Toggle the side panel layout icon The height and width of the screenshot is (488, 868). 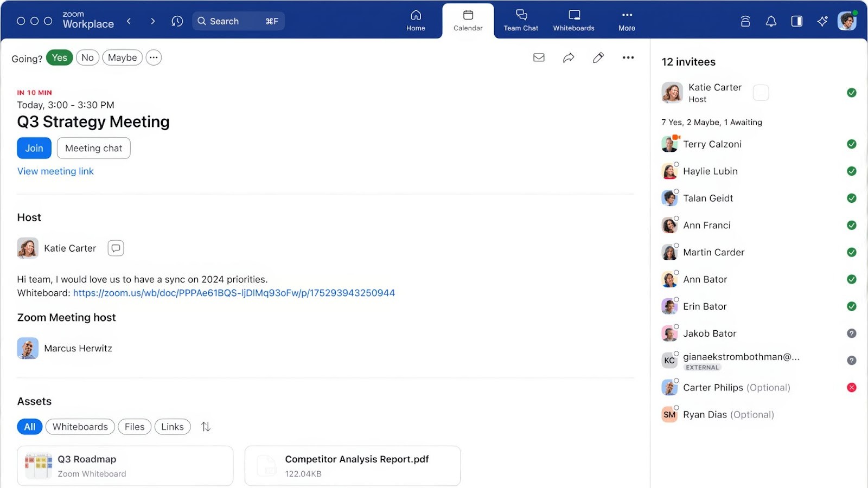[797, 21]
